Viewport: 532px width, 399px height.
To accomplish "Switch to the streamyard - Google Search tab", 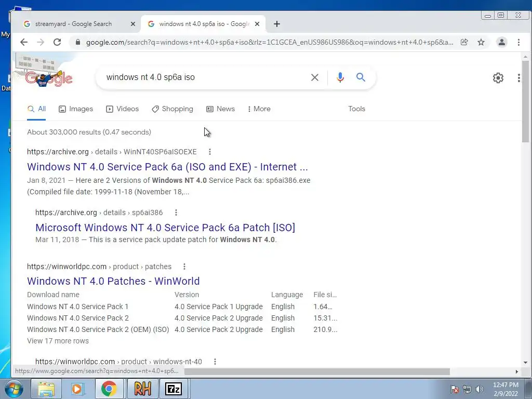I will click(73, 24).
